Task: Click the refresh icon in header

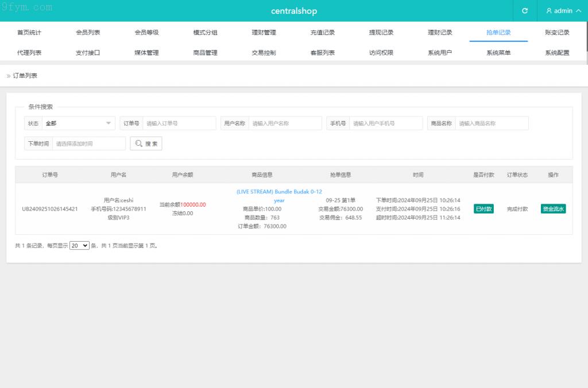Action: [x=524, y=11]
